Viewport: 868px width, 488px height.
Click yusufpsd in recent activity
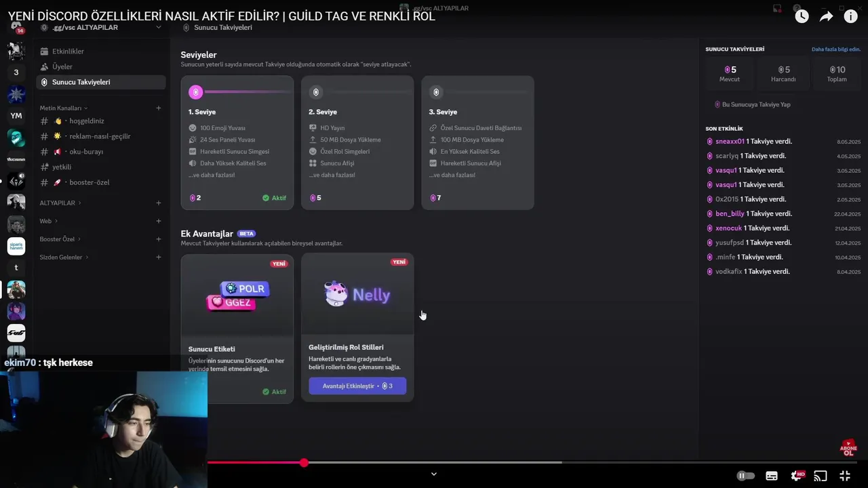[730, 242]
